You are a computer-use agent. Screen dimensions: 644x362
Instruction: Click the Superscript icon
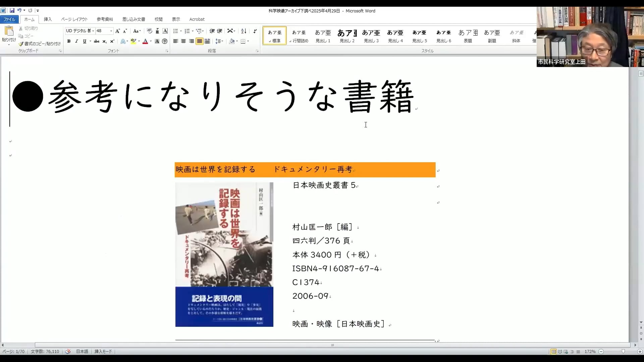coord(112,41)
